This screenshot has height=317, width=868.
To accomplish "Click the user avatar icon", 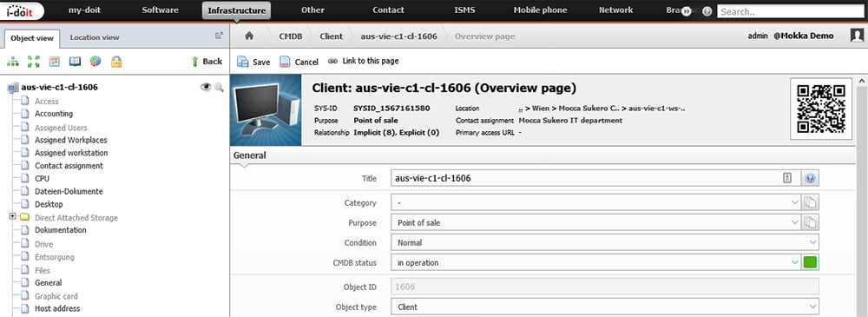I will click(x=857, y=36).
